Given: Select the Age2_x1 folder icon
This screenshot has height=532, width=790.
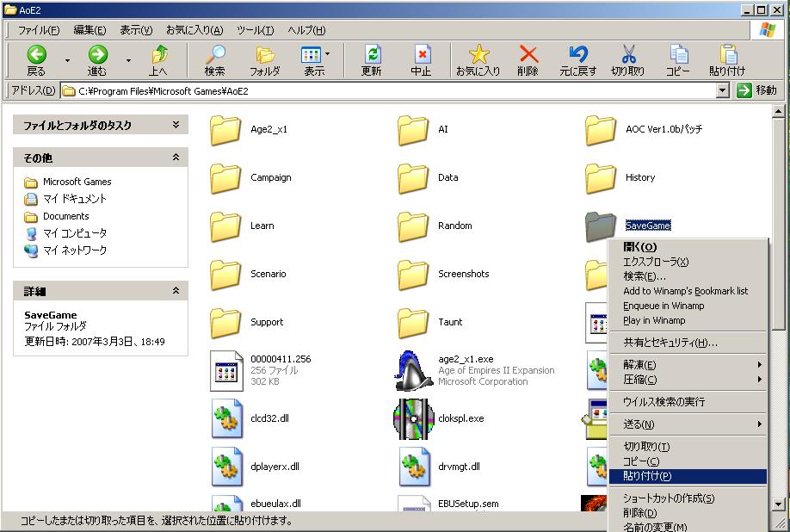Looking at the screenshot, I should coord(225,130).
